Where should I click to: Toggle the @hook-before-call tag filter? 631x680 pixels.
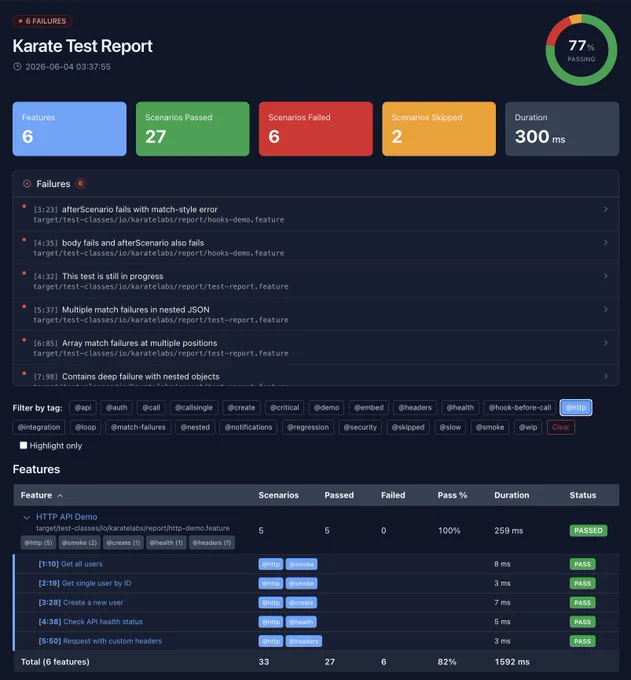(x=520, y=408)
